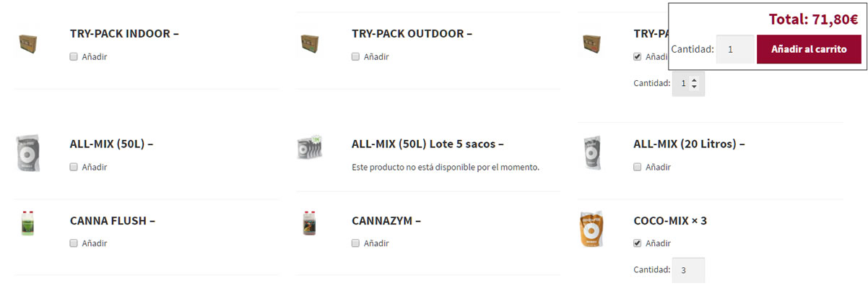The image size is (868, 291).
Task: Enable Añadir checkbox for ALL-MIX (20 Litros)
Action: click(637, 167)
